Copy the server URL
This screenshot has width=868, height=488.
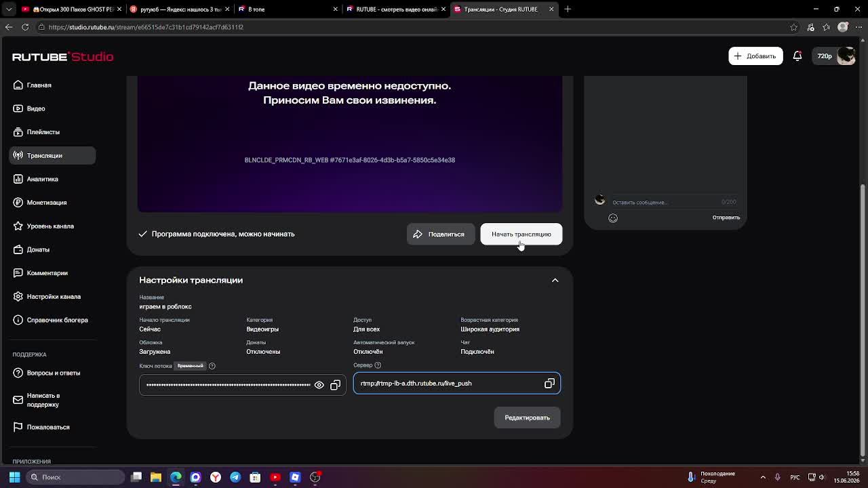pos(549,384)
